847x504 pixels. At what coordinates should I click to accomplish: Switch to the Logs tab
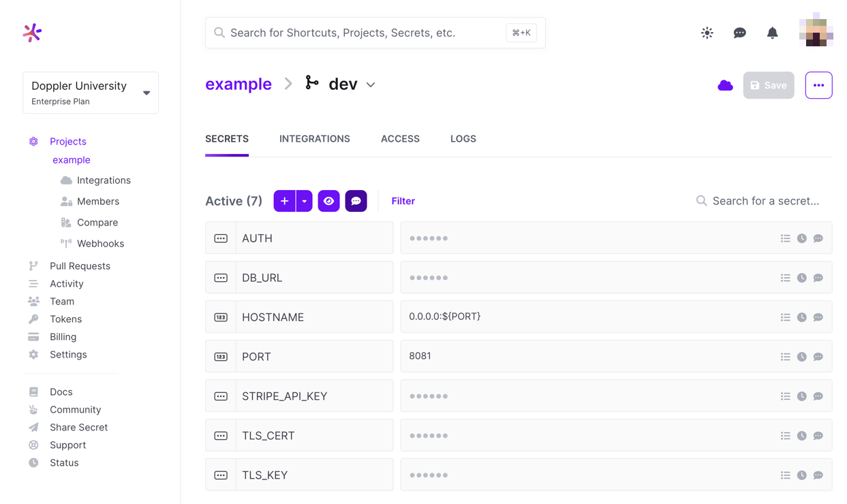[463, 139]
